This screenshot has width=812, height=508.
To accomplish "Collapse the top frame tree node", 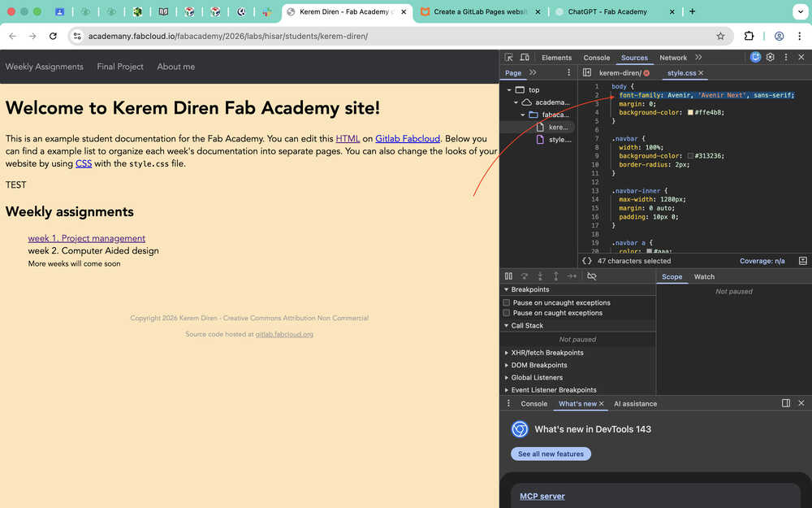I will (509, 89).
